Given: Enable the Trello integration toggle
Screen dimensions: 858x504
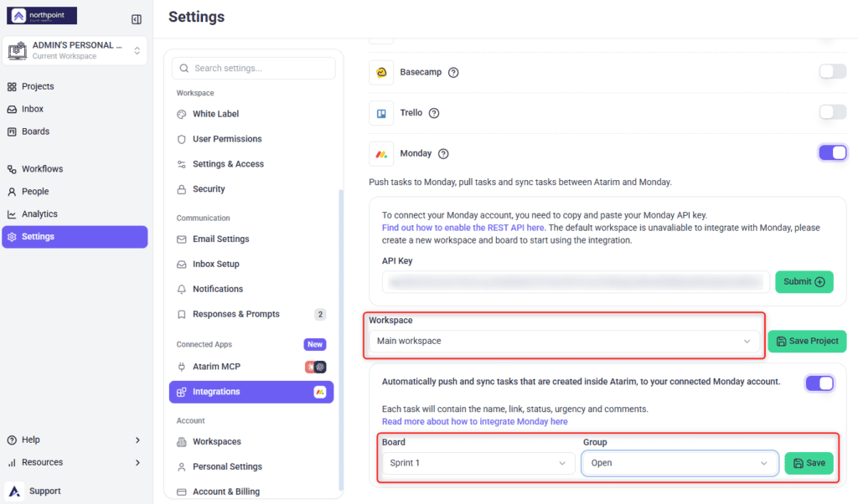Looking at the screenshot, I should (832, 112).
